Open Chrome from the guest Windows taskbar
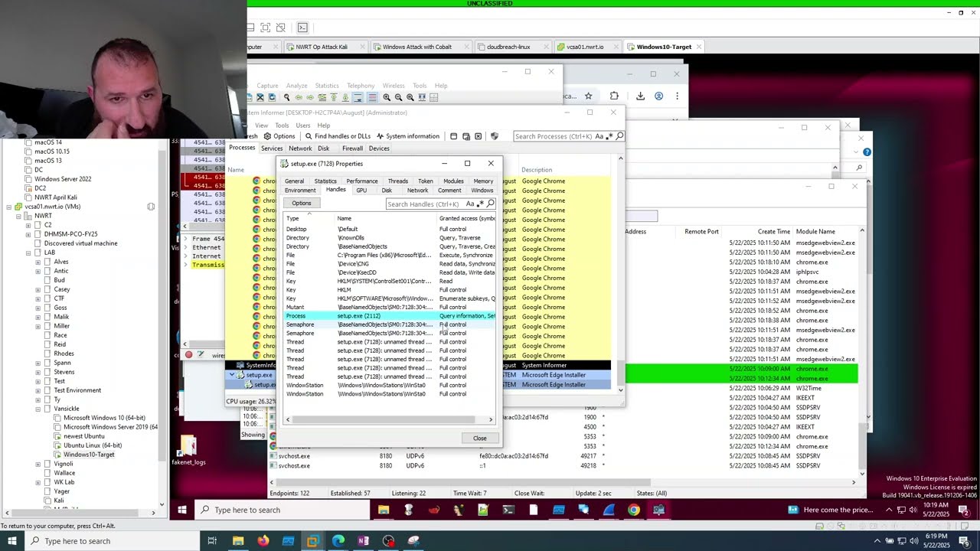 pyautogui.click(x=634, y=510)
